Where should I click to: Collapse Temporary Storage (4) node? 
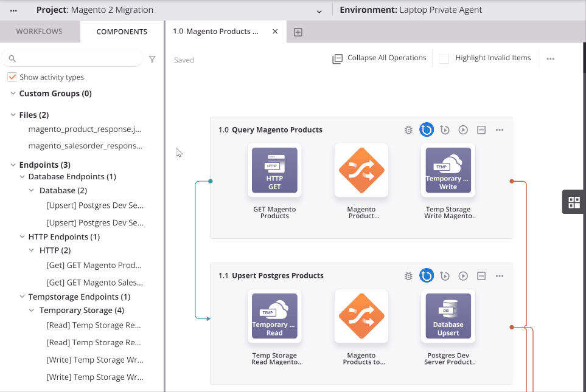[x=32, y=310]
